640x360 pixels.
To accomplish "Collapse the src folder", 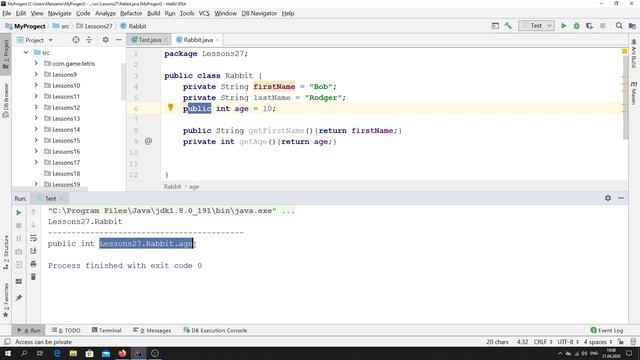I will (26, 53).
